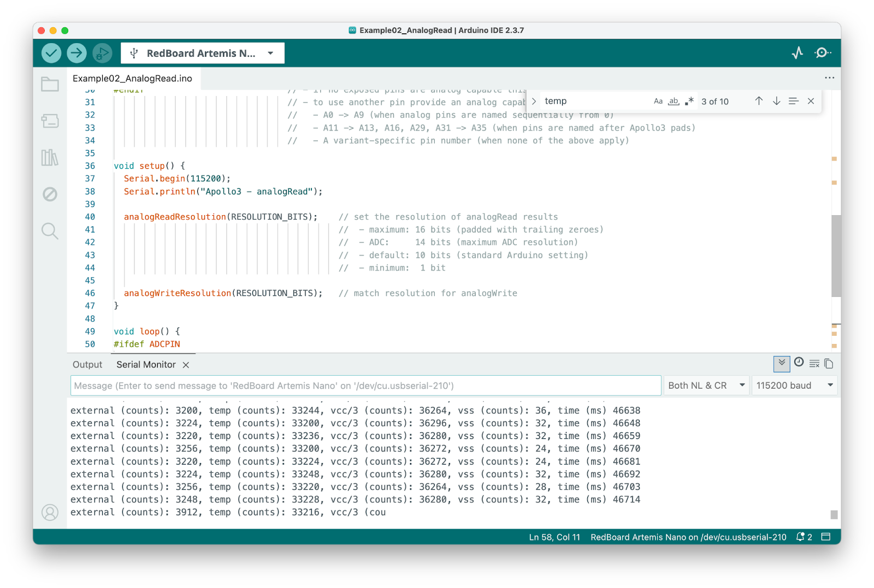Go to next find match
The height and width of the screenshot is (588, 874).
pyautogui.click(x=776, y=101)
